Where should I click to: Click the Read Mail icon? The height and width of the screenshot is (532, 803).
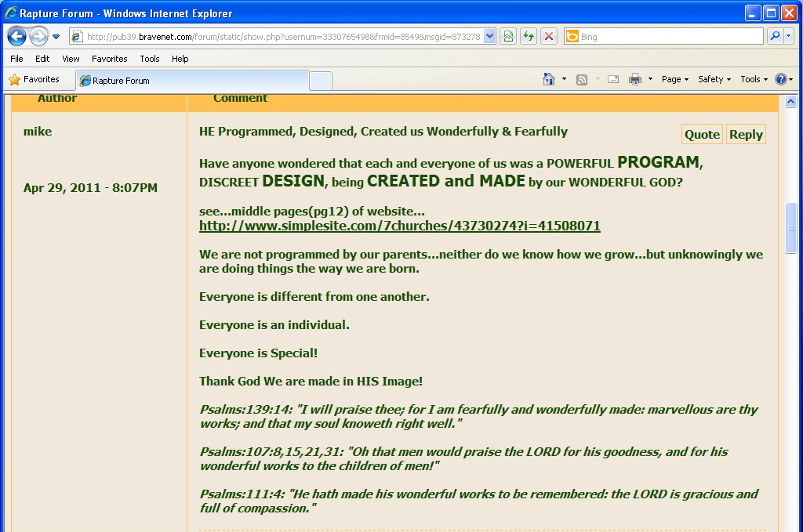613,79
